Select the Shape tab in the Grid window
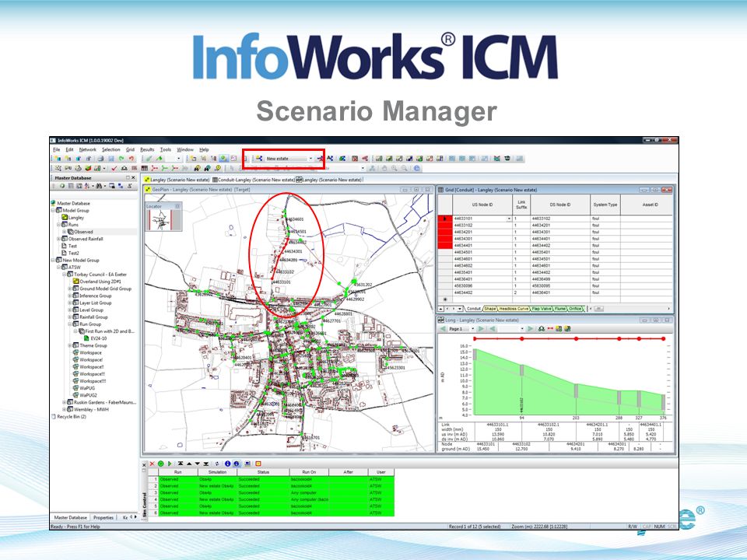747x560 pixels. 489,309
